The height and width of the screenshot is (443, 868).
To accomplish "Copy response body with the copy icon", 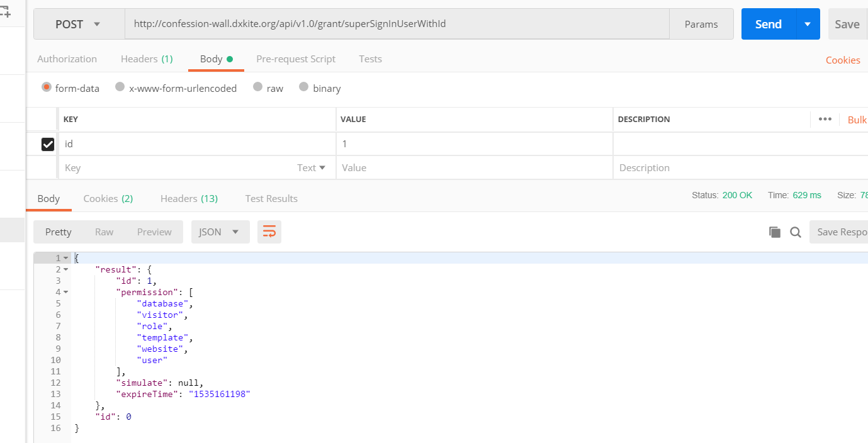I will click(x=775, y=232).
